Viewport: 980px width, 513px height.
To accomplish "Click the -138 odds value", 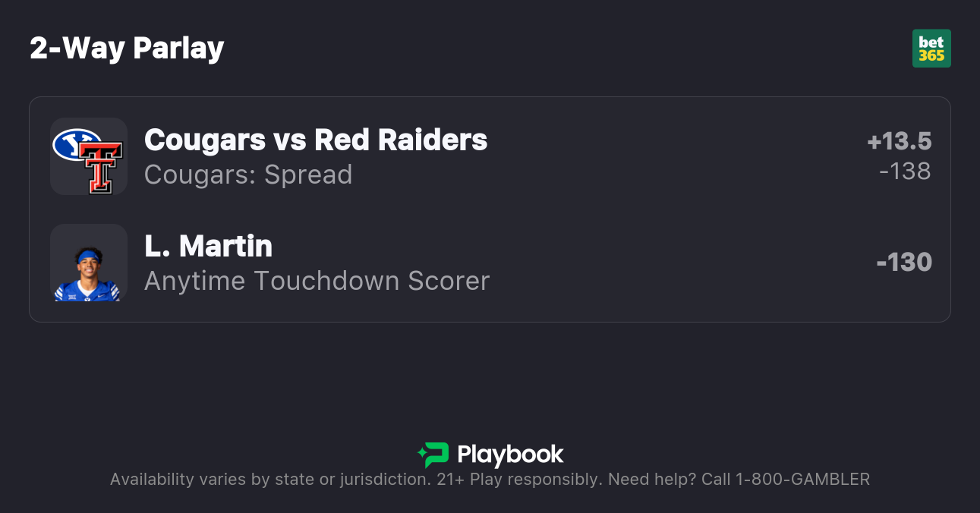I will tap(905, 172).
